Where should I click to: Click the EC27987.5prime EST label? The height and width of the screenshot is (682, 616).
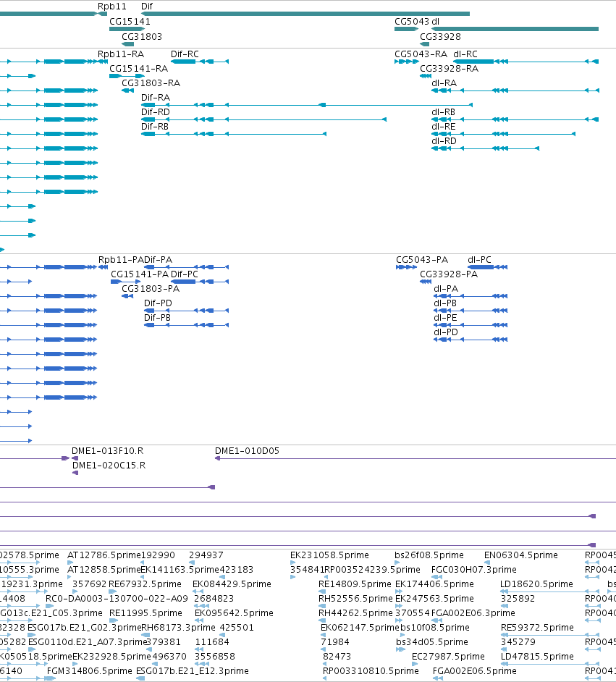pos(448,656)
